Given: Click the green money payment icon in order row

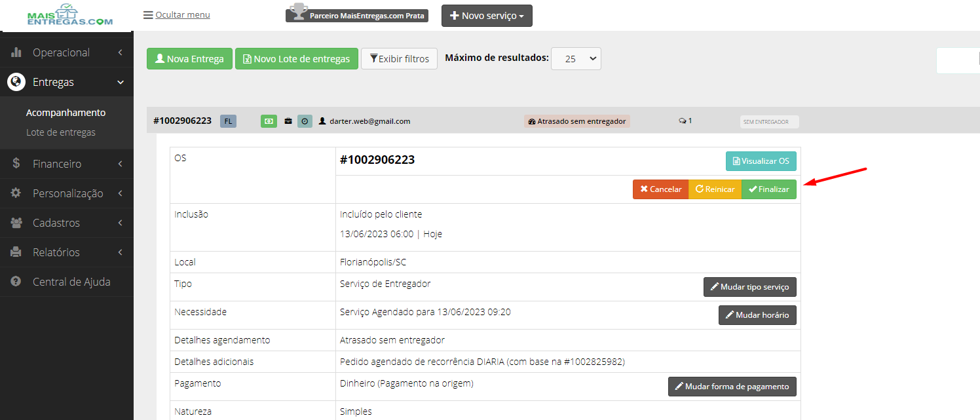Looking at the screenshot, I should (x=269, y=121).
